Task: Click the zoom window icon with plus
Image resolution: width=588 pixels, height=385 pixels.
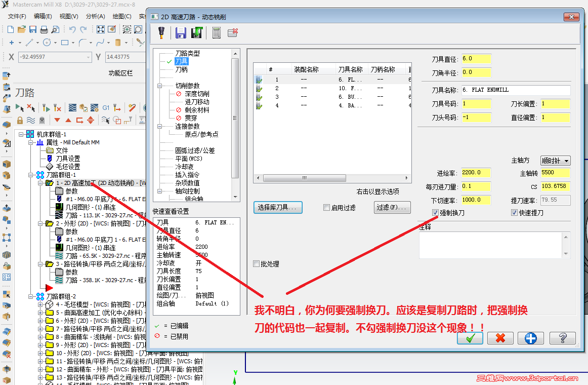Action: (x=127, y=30)
